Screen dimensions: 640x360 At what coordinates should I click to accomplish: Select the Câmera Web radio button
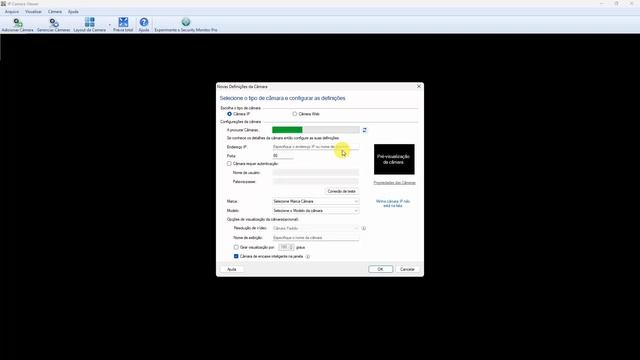(295, 114)
